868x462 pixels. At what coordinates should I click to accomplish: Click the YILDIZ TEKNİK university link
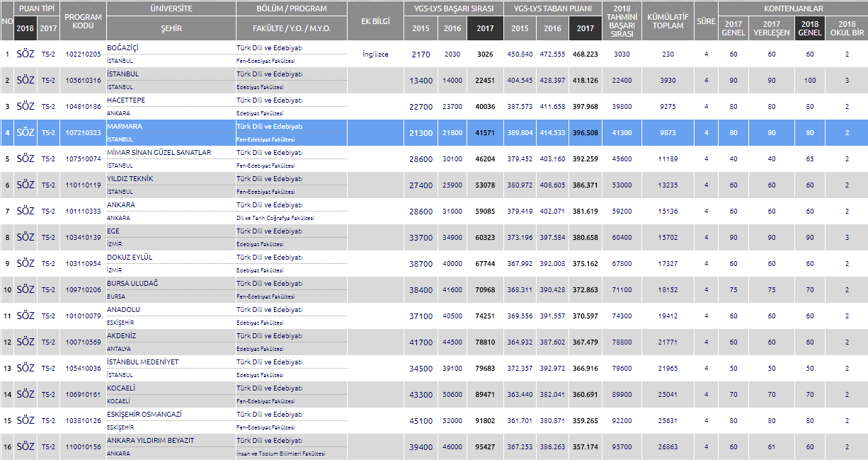pos(130,179)
